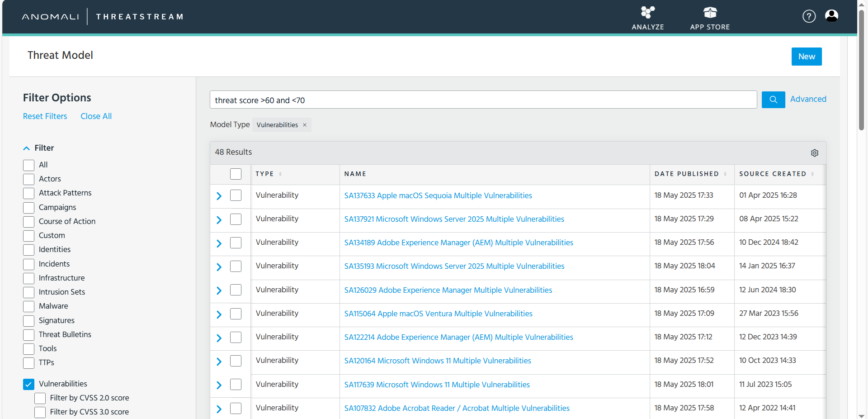This screenshot has height=419, width=868.
Task: Click the page vertical scrollbar
Action: coord(861,70)
